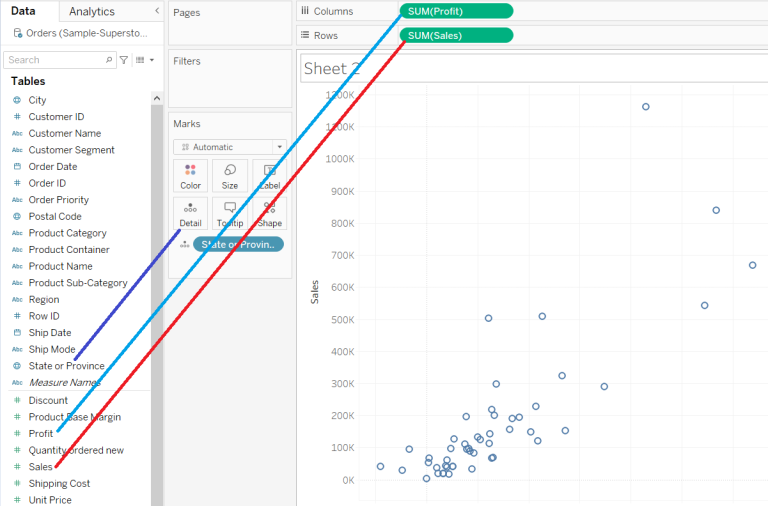This screenshot has height=506, width=768.
Task: Select the Unit Price measure
Action: pyautogui.click(x=50, y=500)
